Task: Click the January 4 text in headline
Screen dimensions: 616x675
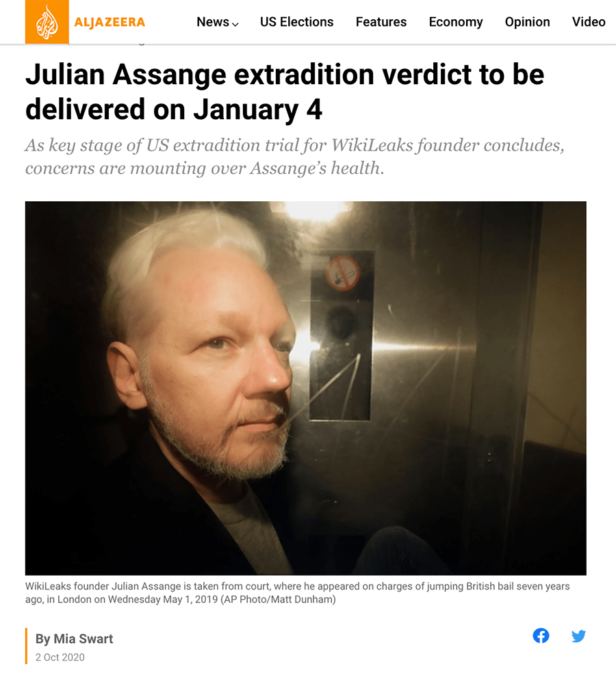Action: tap(257, 110)
